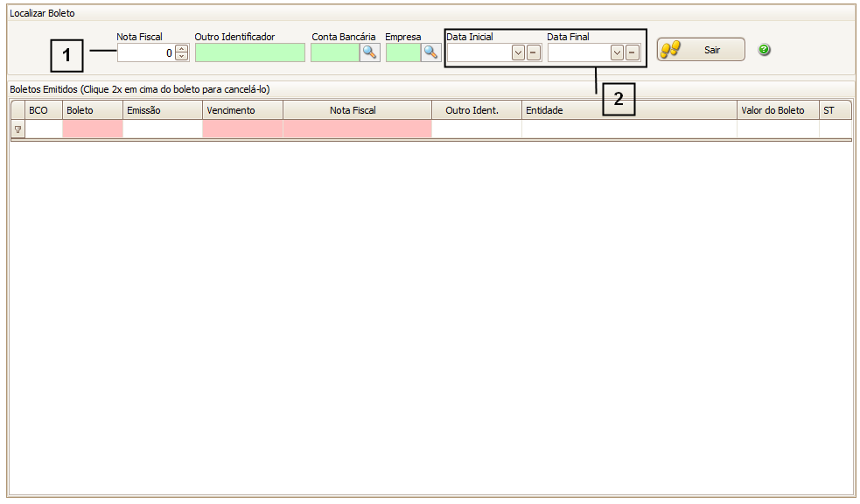Click into the Conta Bancária text field

click(335, 52)
